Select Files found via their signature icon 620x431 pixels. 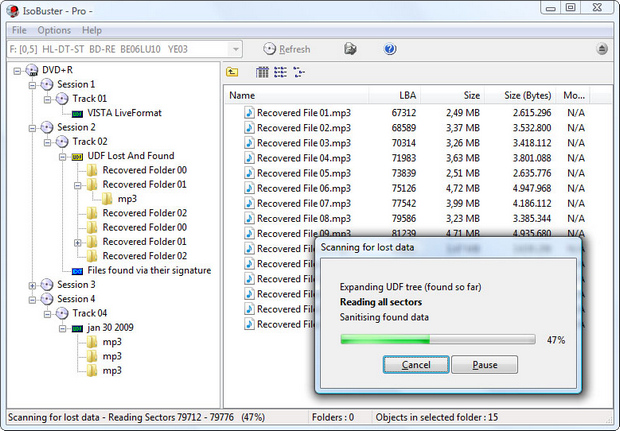pos(77,271)
